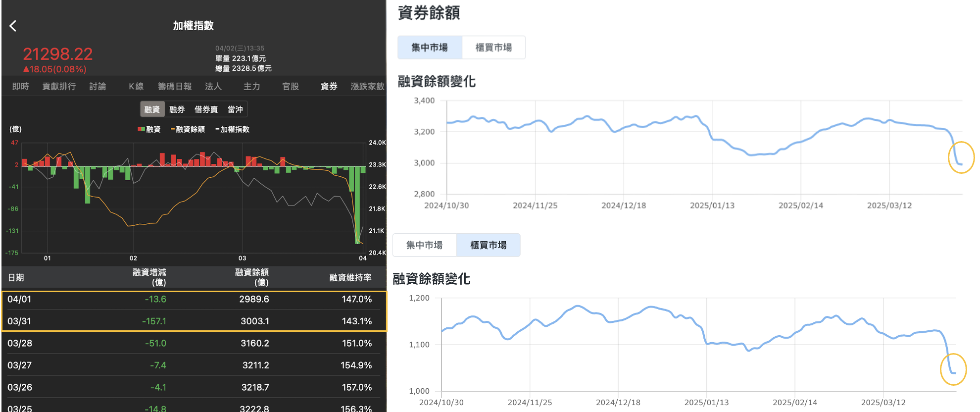Click the highlighted 集中市場 tab
This screenshot has width=980, height=412.
[430, 48]
